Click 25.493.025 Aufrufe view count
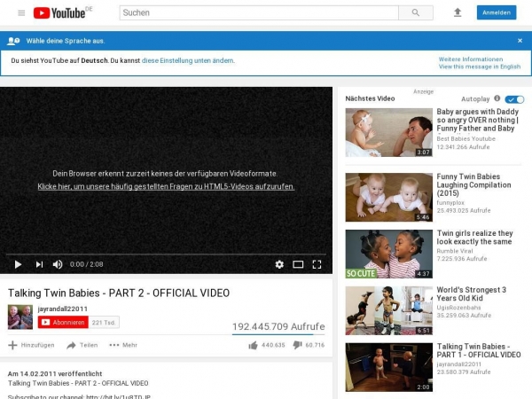The width and height of the screenshot is (532, 399). coord(464,210)
